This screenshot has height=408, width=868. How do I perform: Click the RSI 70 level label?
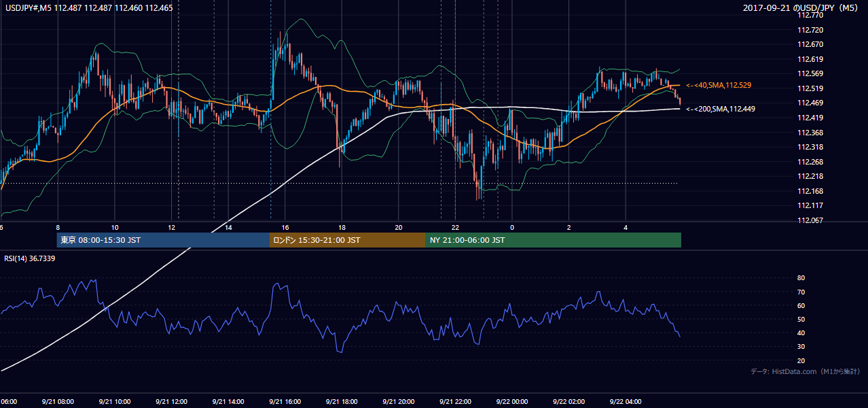[x=801, y=292]
